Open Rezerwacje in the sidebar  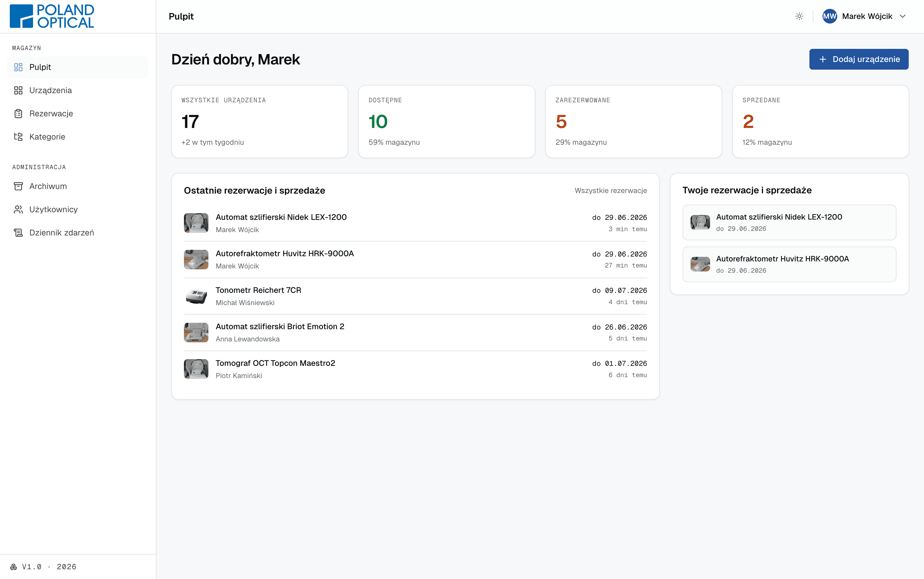pos(78,114)
